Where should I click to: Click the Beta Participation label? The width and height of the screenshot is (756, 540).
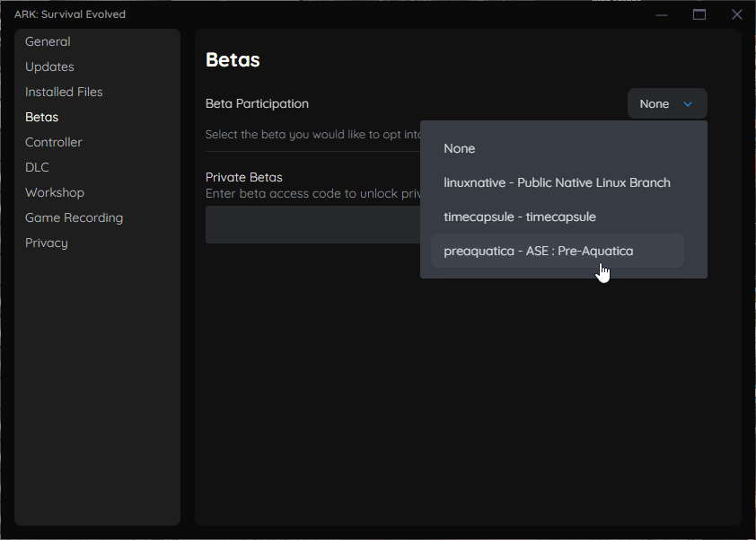point(257,103)
